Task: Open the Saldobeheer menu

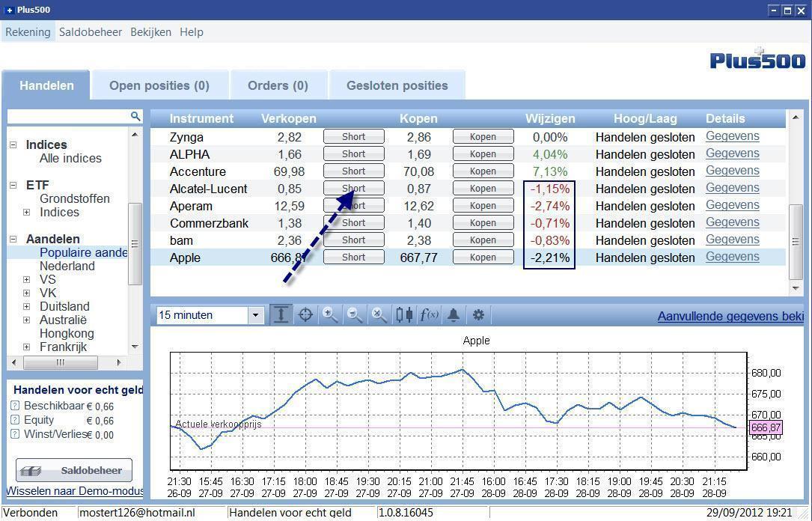Action: (x=91, y=32)
